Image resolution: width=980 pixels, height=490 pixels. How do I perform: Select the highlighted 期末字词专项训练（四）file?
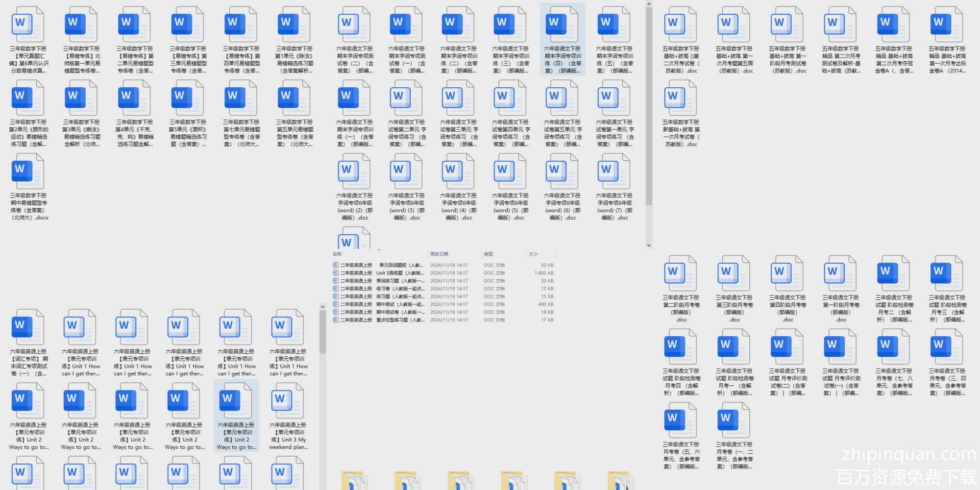562,40
